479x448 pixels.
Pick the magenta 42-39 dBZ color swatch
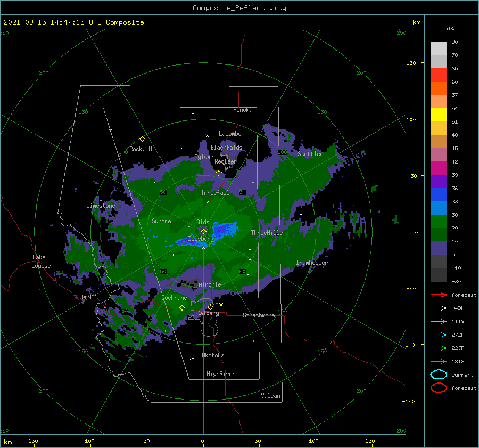coord(439,168)
